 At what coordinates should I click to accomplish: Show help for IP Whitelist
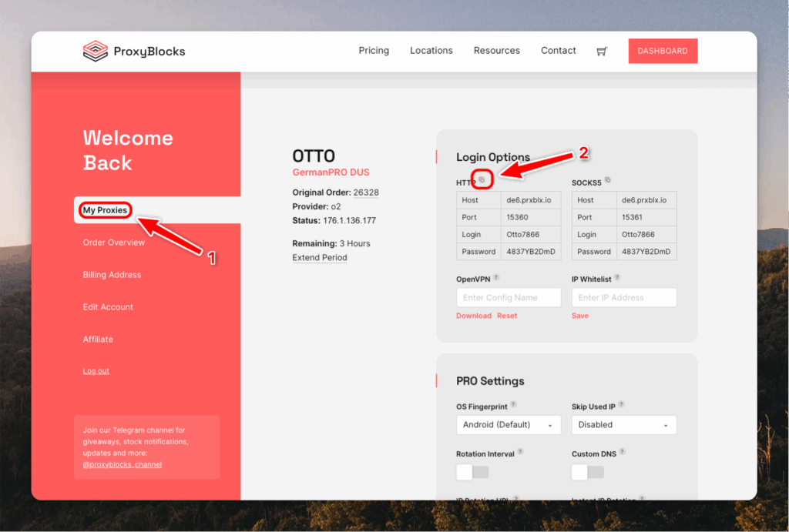click(617, 277)
